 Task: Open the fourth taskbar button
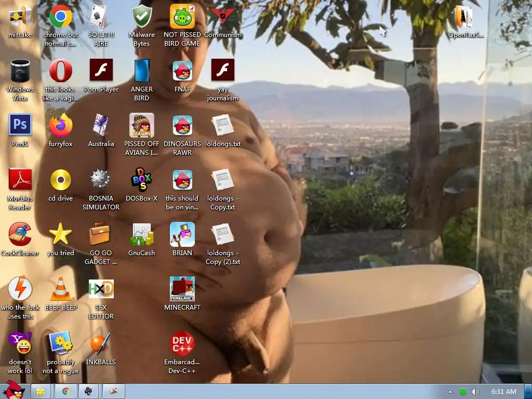[x=114, y=392]
